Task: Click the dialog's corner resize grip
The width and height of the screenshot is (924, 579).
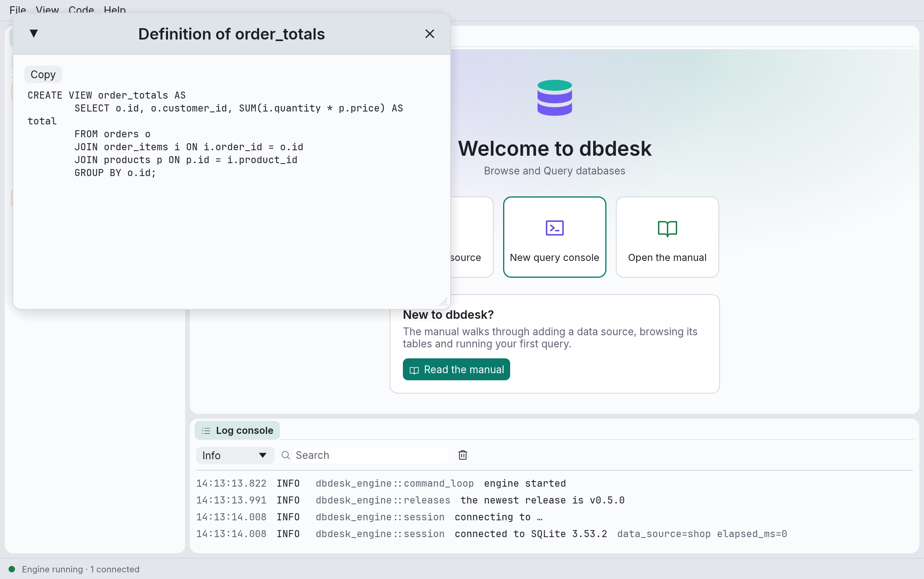Action: 443,302
